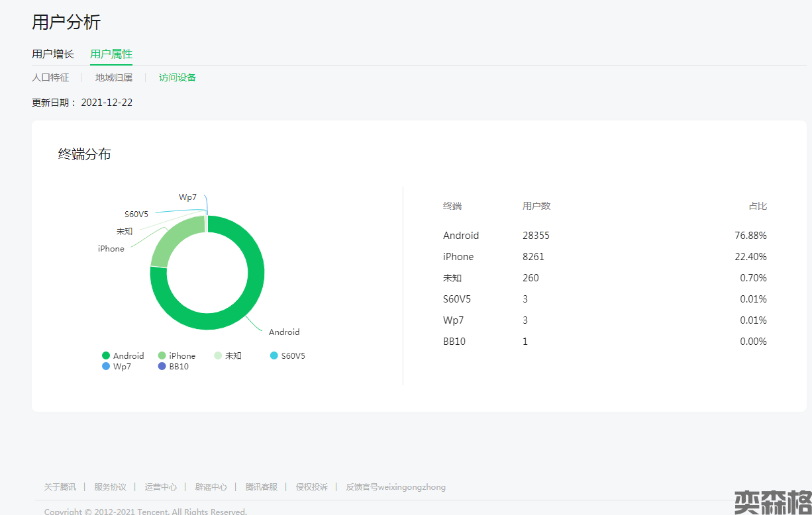Click the S60V5 legend color dot

(x=274, y=355)
